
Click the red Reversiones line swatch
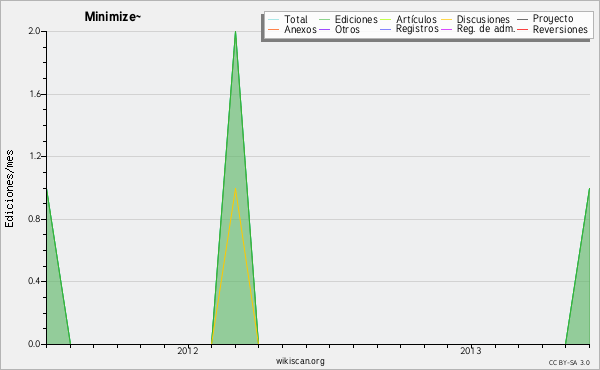pyautogui.click(x=522, y=29)
